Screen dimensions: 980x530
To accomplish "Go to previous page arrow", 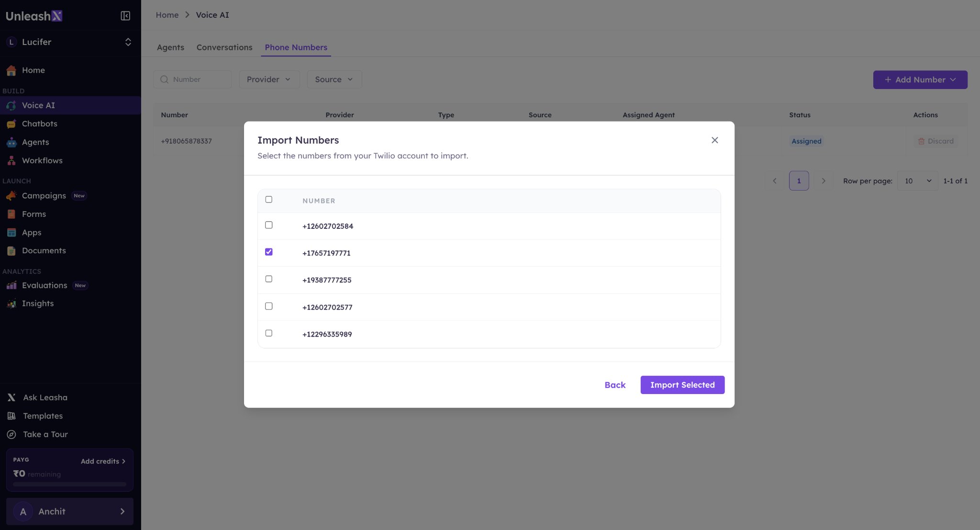I will (775, 180).
